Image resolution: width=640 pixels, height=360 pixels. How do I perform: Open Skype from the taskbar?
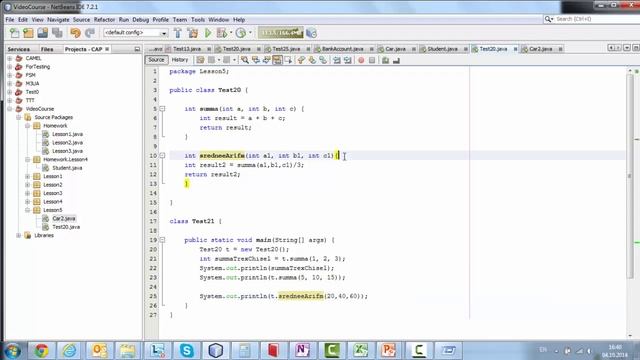187,350
